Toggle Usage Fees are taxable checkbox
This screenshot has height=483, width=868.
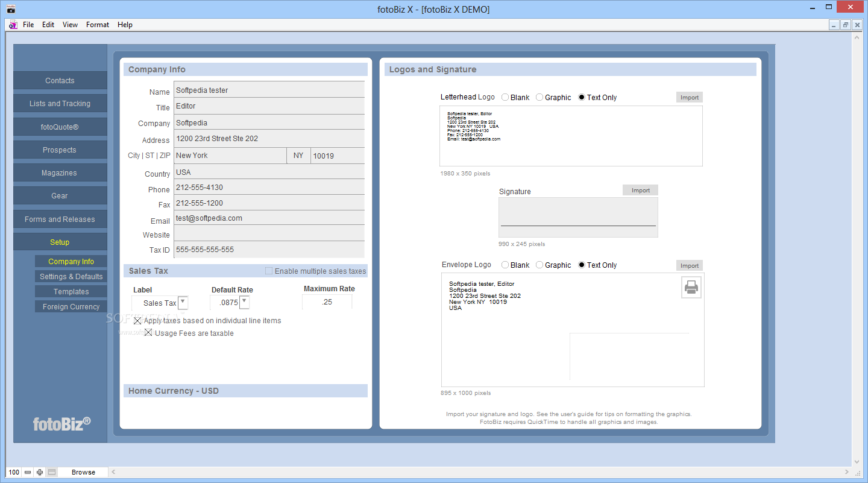148,333
